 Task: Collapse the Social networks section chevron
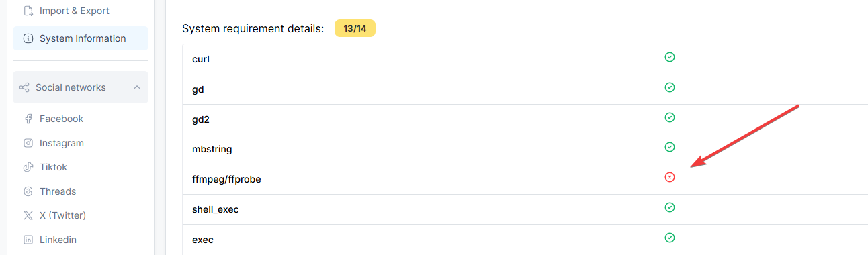tap(137, 88)
